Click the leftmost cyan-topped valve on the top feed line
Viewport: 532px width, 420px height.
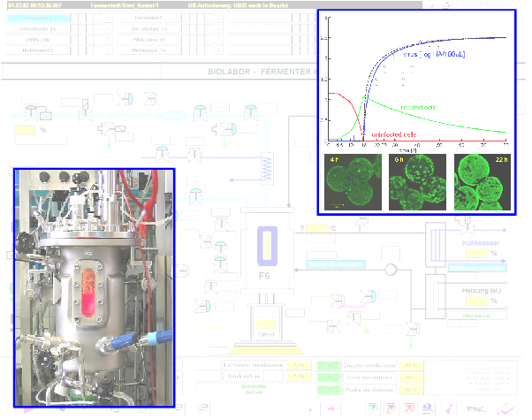[x=31, y=112]
